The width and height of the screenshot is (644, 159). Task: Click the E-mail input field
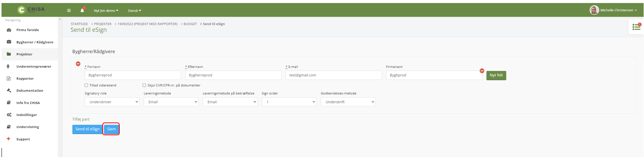(x=334, y=75)
